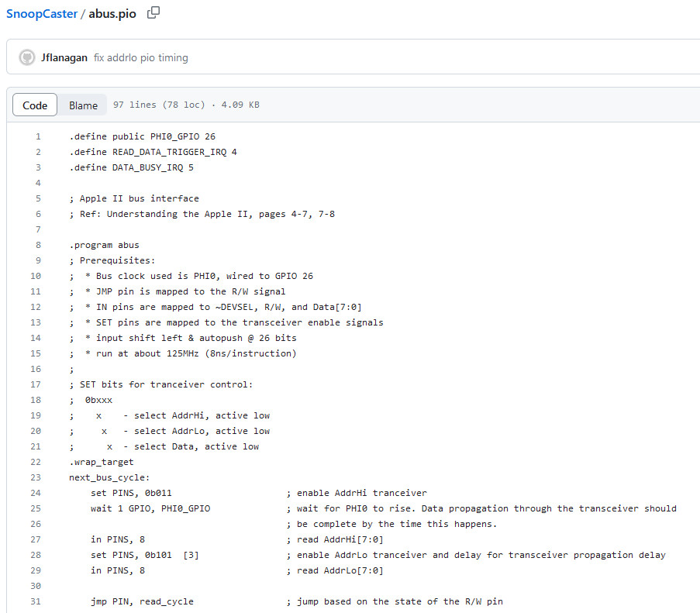
Task: Click '97 lines (78 loc) · 4.09 KB' text
Action: pyautogui.click(x=186, y=105)
